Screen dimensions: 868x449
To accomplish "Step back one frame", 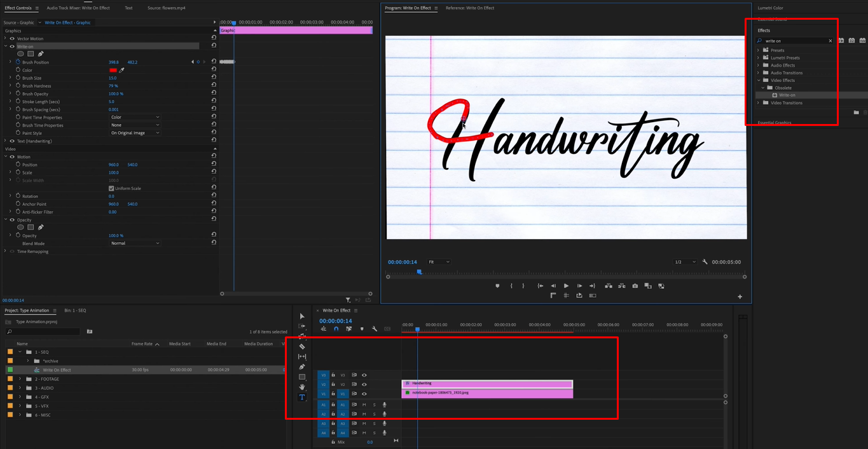I will 553,286.
